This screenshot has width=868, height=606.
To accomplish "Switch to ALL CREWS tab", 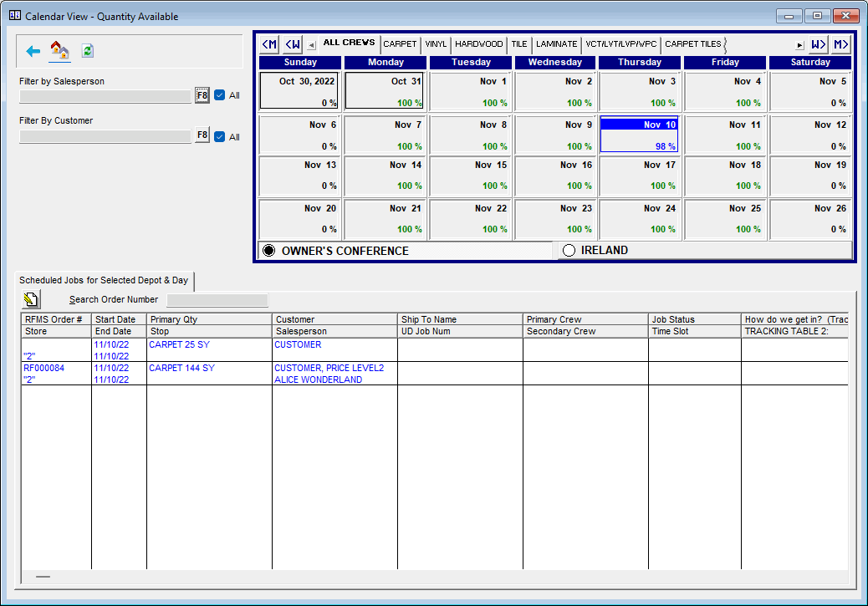I will pos(350,43).
